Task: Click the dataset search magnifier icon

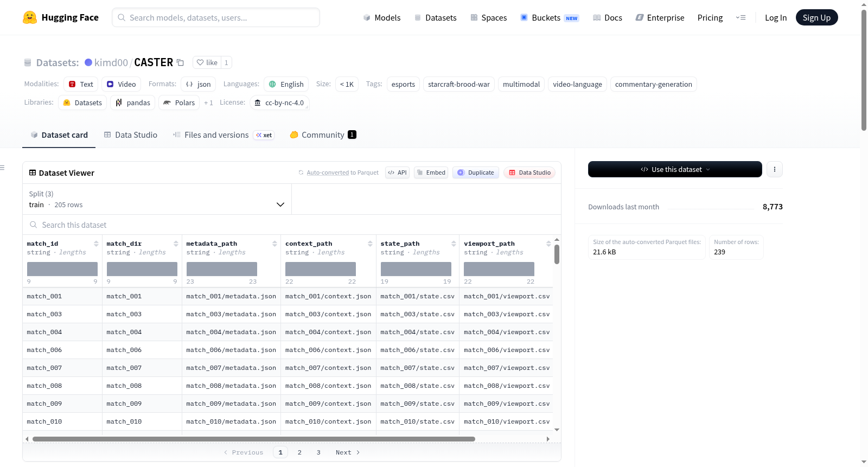Action: (x=34, y=225)
